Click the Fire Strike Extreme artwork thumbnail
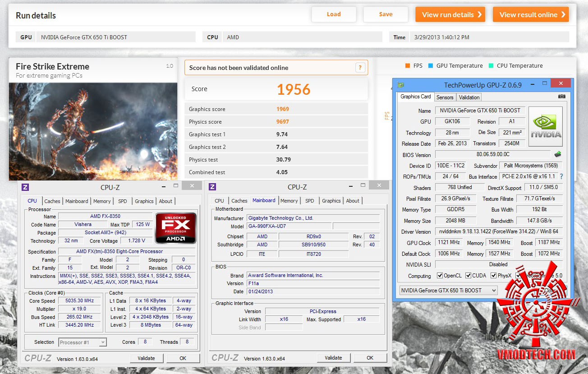The height and width of the screenshot is (374, 588). coord(93,131)
